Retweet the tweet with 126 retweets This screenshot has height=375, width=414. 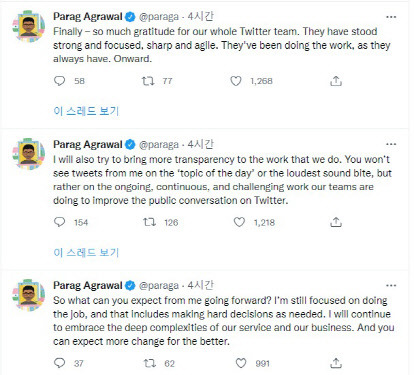tap(149, 222)
